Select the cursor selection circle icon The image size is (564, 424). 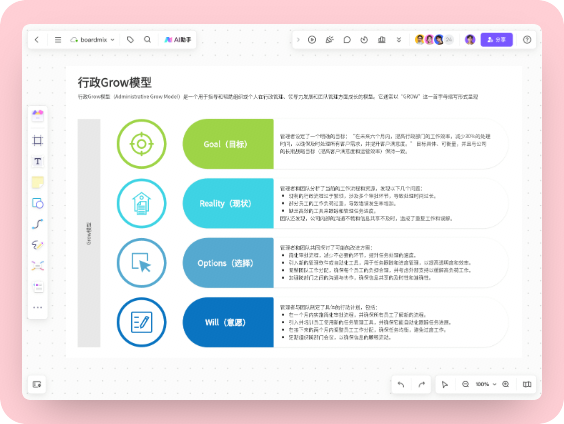[x=142, y=263]
